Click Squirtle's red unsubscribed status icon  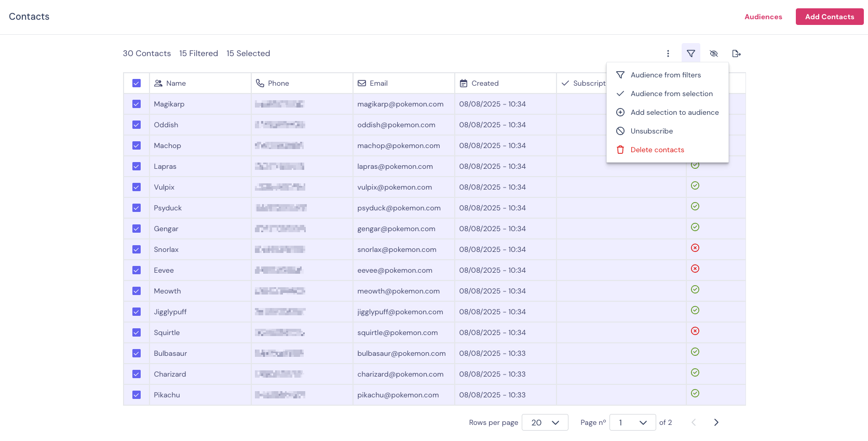[695, 331]
